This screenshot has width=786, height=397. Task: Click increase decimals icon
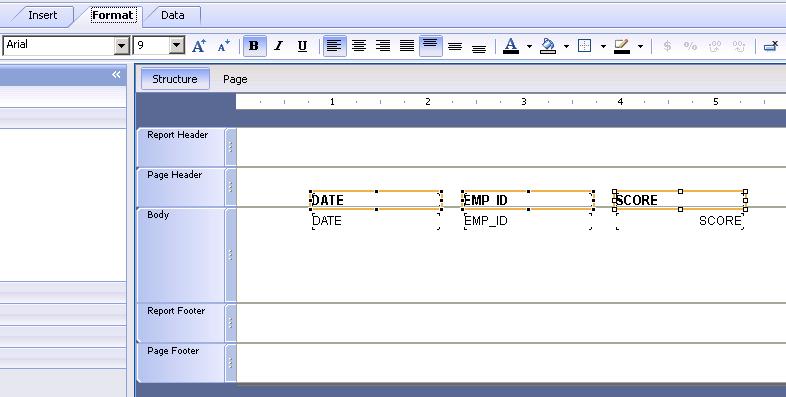[715, 46]
